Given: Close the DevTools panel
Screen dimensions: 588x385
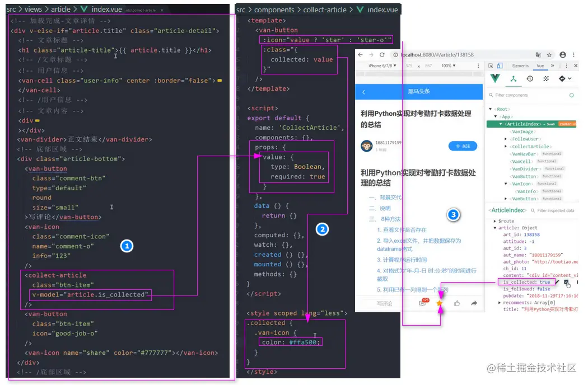Looking at the screenshot, I should pyautogui.click(x=576, y=65).
